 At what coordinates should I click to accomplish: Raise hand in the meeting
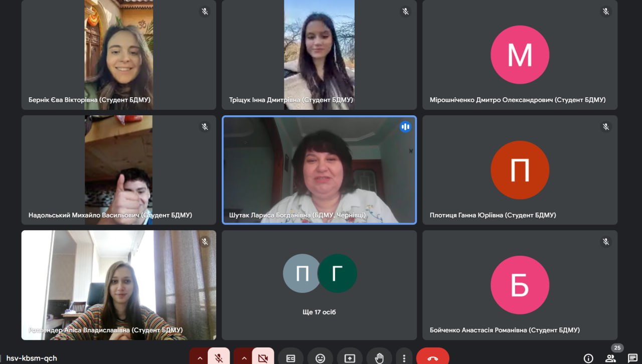pos(379,358)
